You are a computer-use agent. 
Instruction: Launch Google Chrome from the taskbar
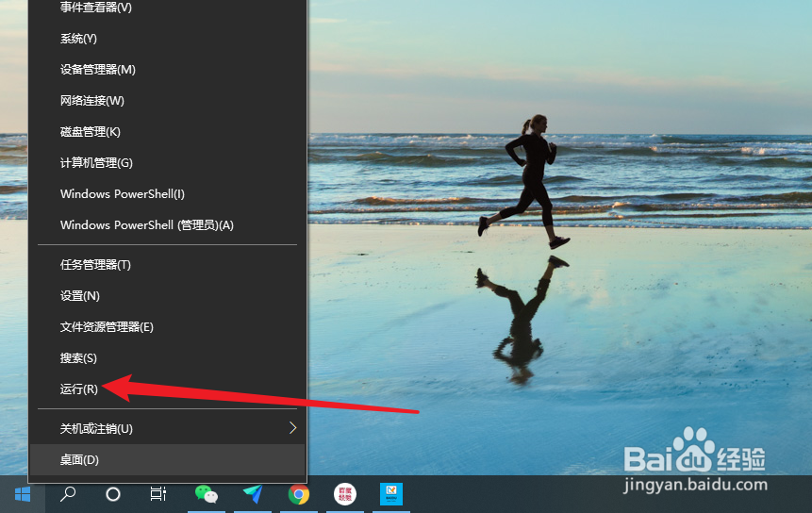coord(299,494)
